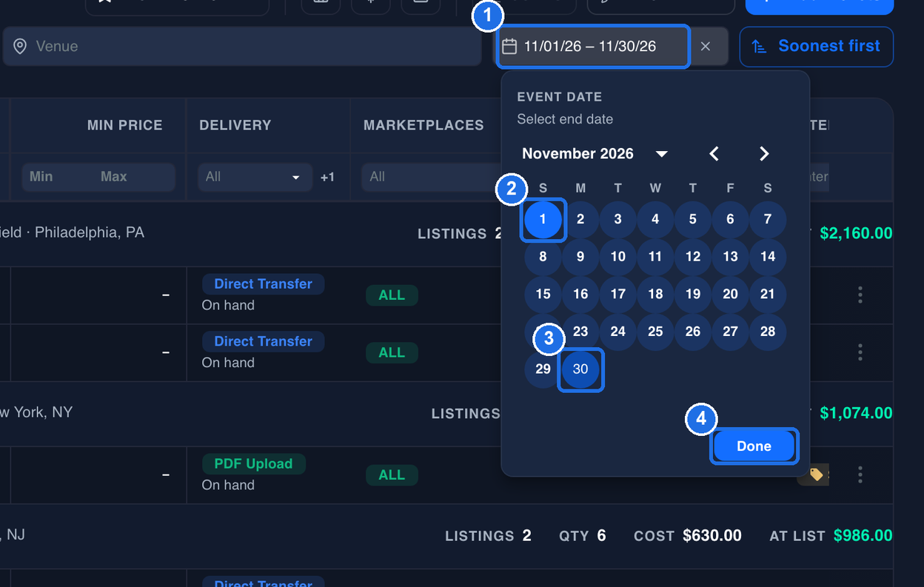Pick day 13 in the calendar
The image size is (924, 587).
coord(730,257)
